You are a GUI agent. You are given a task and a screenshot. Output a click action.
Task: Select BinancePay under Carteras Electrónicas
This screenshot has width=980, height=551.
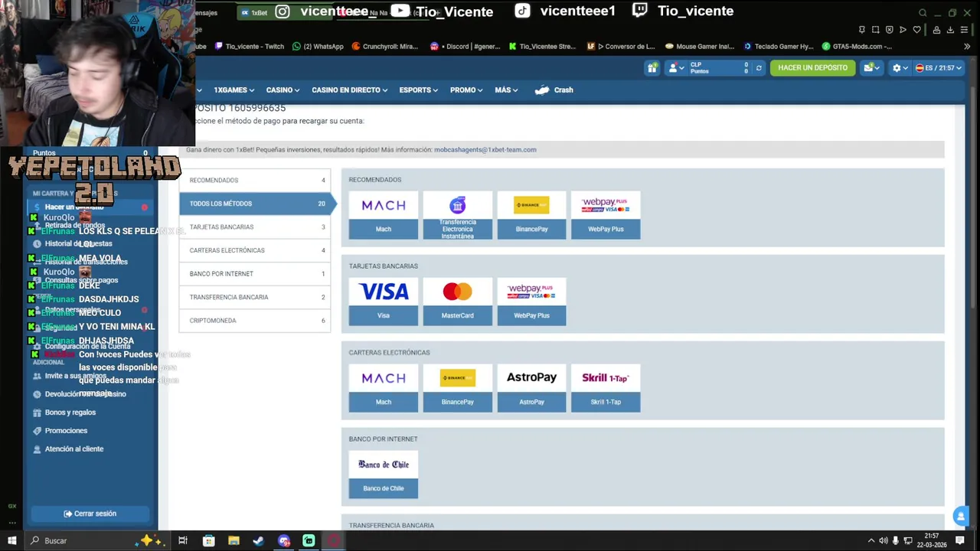(x=457, y=388)
